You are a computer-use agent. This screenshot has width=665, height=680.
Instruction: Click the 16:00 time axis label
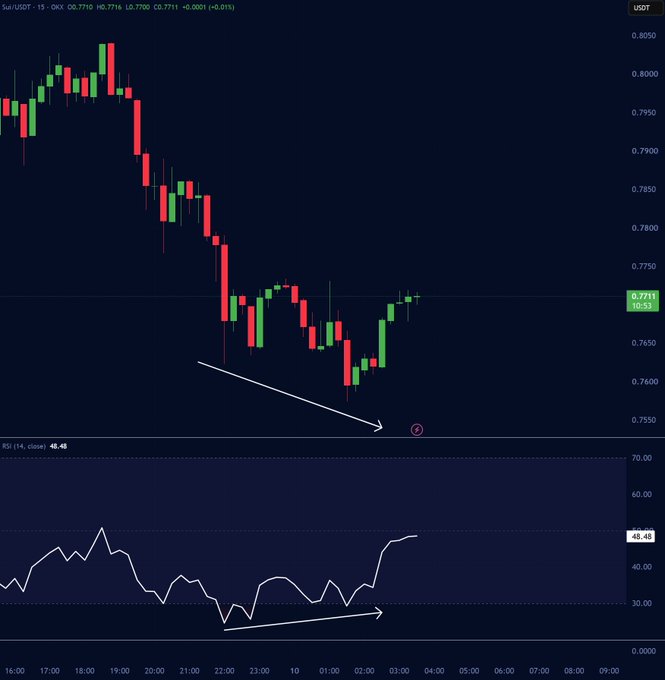(x=15, y=671)
